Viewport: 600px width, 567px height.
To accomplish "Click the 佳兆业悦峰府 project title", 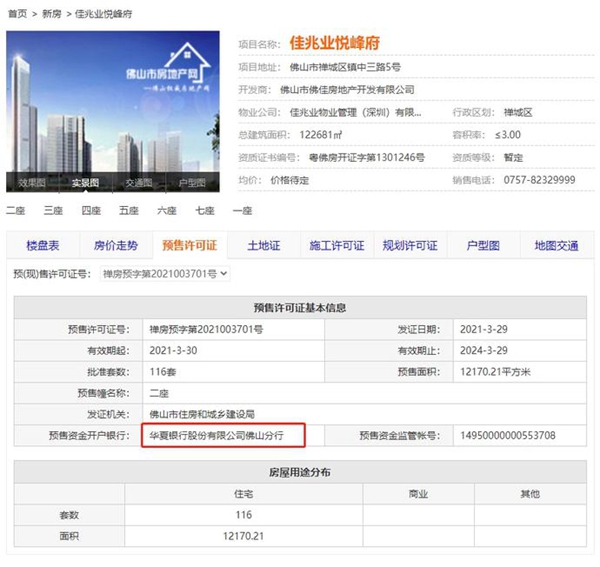I will [x=334, y=43].
